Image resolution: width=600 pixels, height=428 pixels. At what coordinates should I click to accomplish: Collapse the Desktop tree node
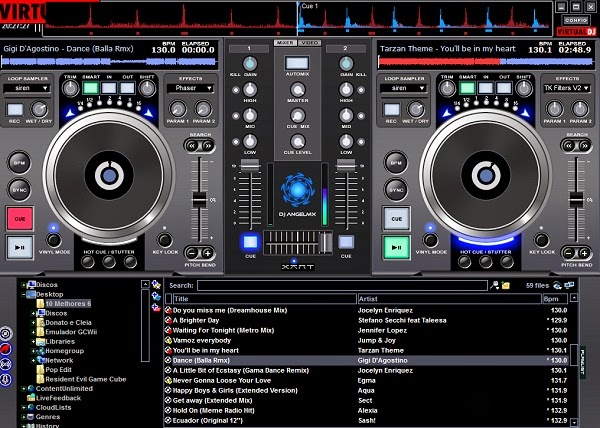coord(24,294)
